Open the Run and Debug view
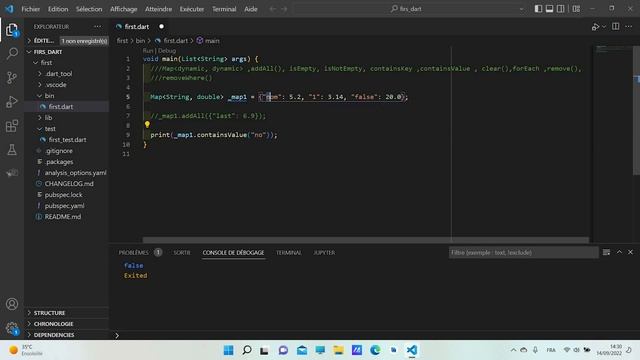640x360 pixels. (12, 102)
